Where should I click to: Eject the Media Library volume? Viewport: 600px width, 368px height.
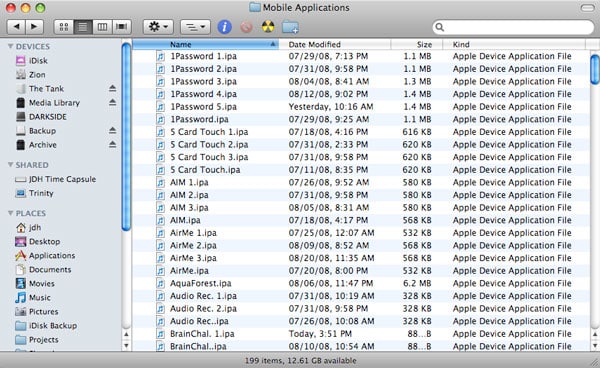[x=112, y=102]
